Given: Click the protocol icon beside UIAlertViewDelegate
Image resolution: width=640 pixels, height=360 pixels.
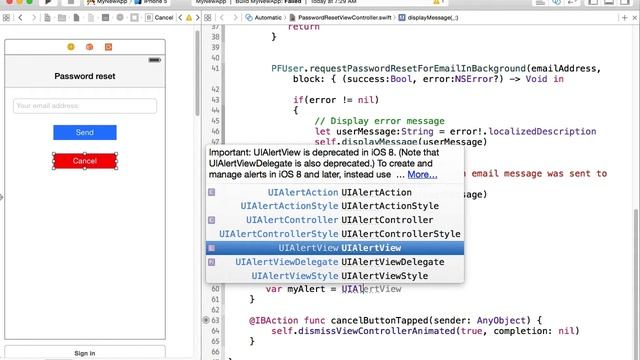Looking at the screenshot, I should tap(211, 262).
